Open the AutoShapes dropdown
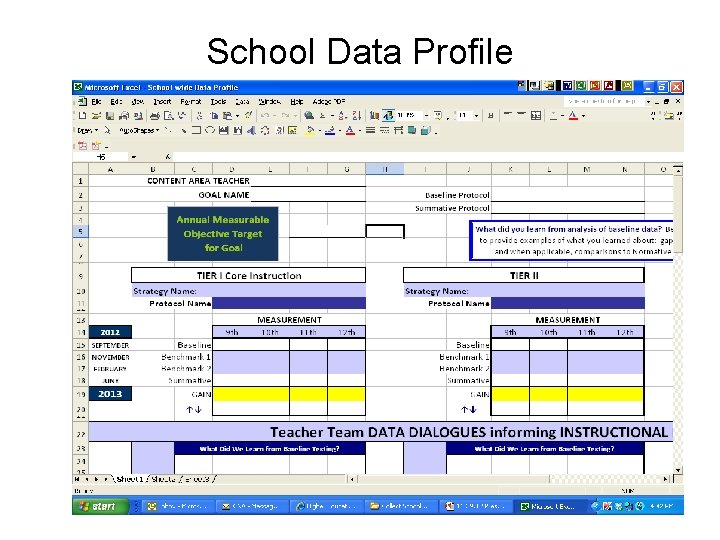This screenshot has width=720, height=540. [139, 131]
